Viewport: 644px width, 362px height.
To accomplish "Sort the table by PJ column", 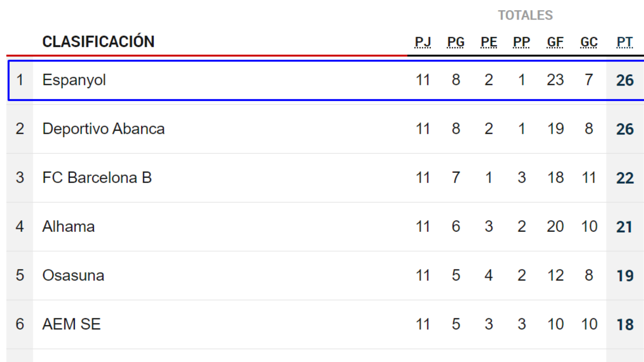I will point(423,42).
